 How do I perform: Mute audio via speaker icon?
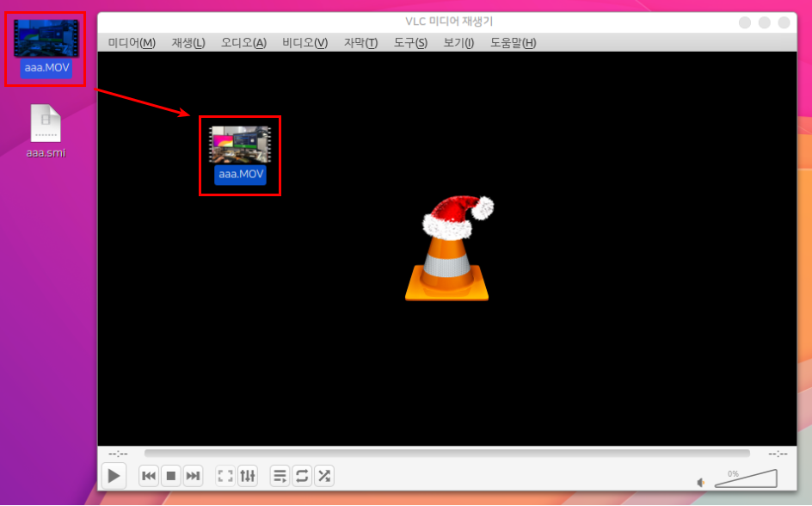coord(701,483)
